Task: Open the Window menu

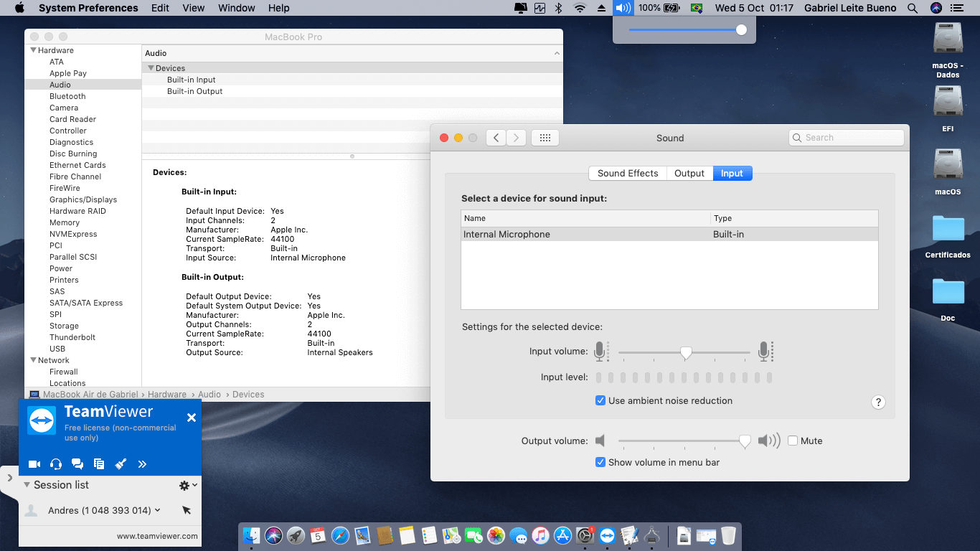Action: point(236,8)
